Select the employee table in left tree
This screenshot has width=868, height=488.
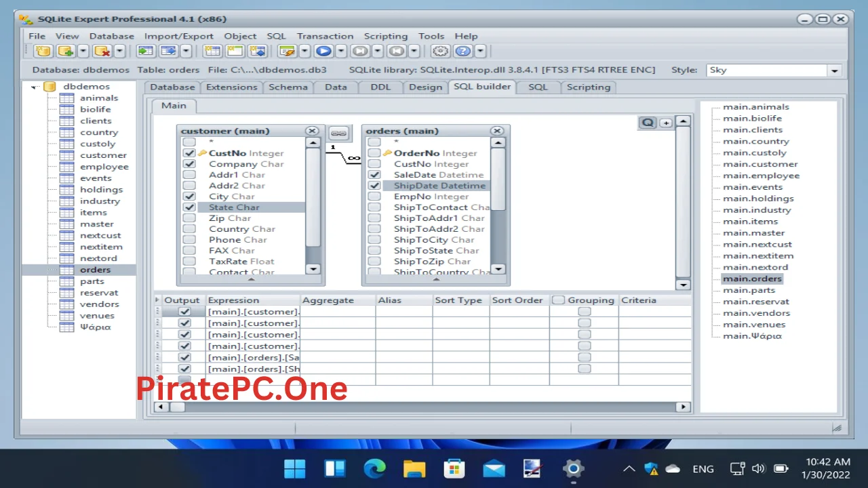pyautogui.click(x=104, y=167)
